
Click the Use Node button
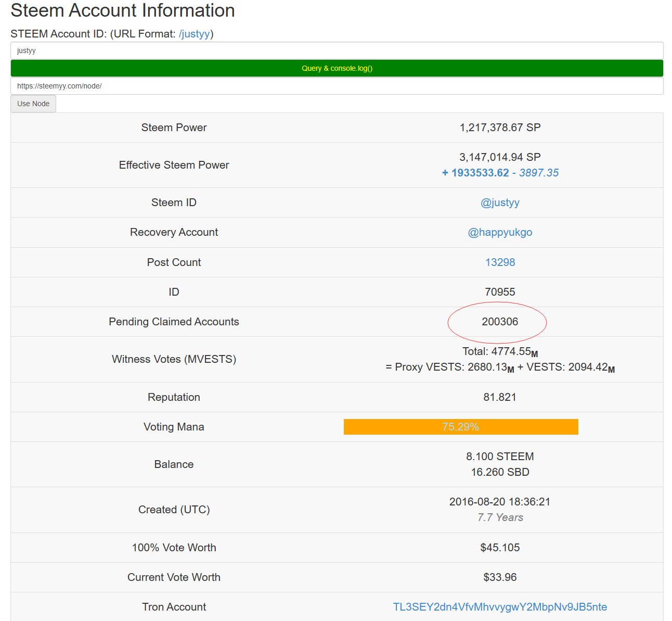pos(33,104)
